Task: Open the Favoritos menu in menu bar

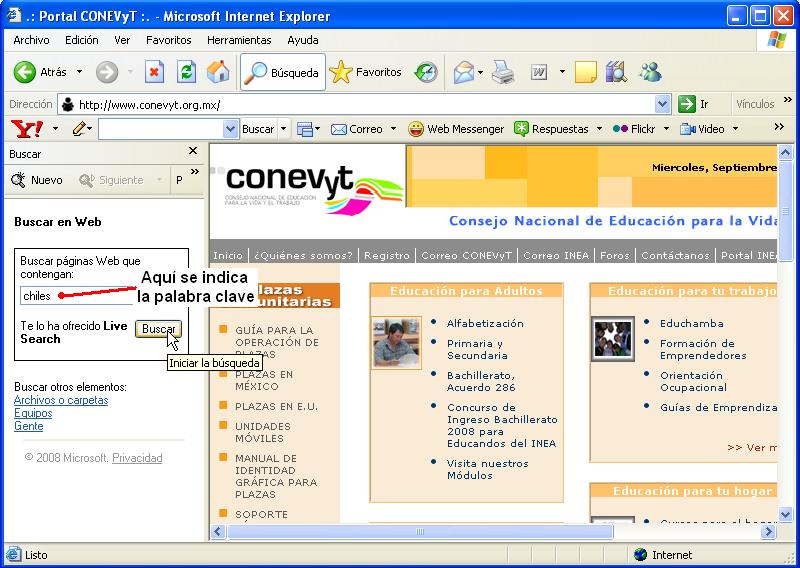Action: (x=168, y=40)
